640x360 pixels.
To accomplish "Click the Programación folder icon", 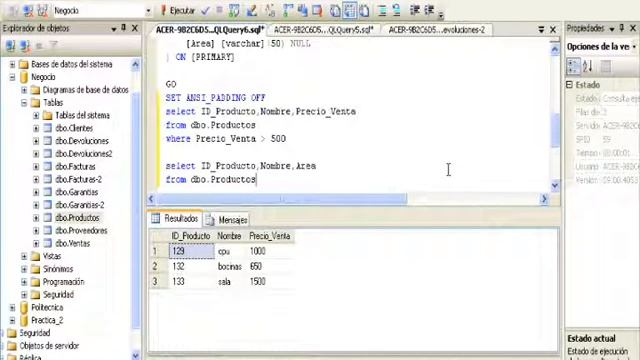I will click(36, 282).
